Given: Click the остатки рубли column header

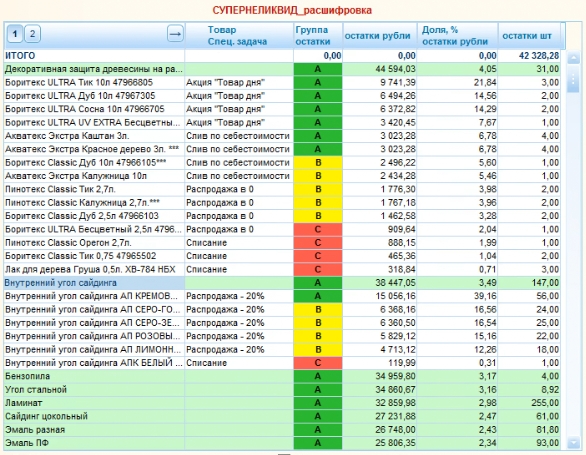Looking at the screenshot, I should click(380, 36).
